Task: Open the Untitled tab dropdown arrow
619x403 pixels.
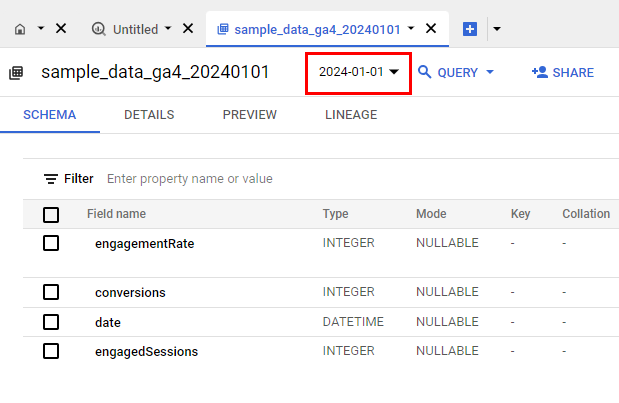Action: (168, 29)
